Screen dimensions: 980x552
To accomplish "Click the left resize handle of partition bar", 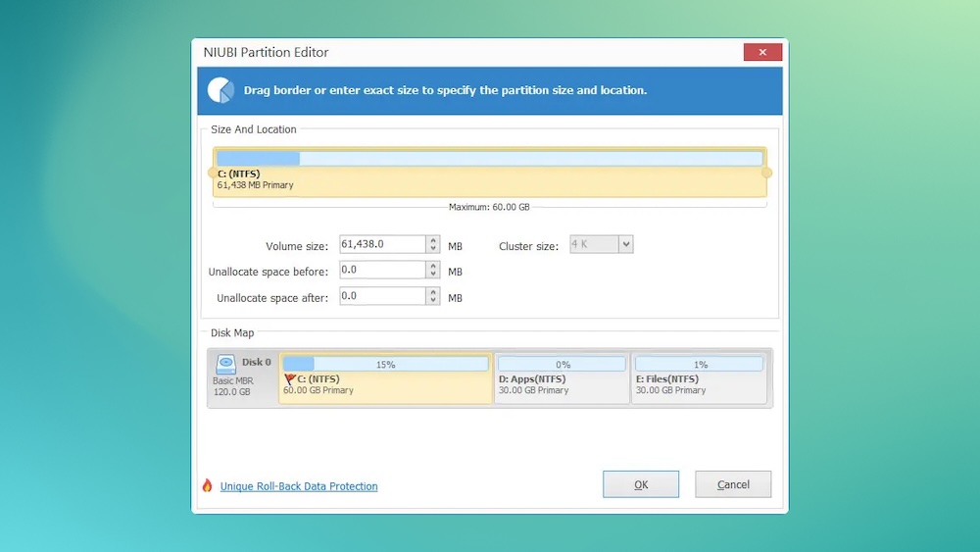I will coord(213,173).
